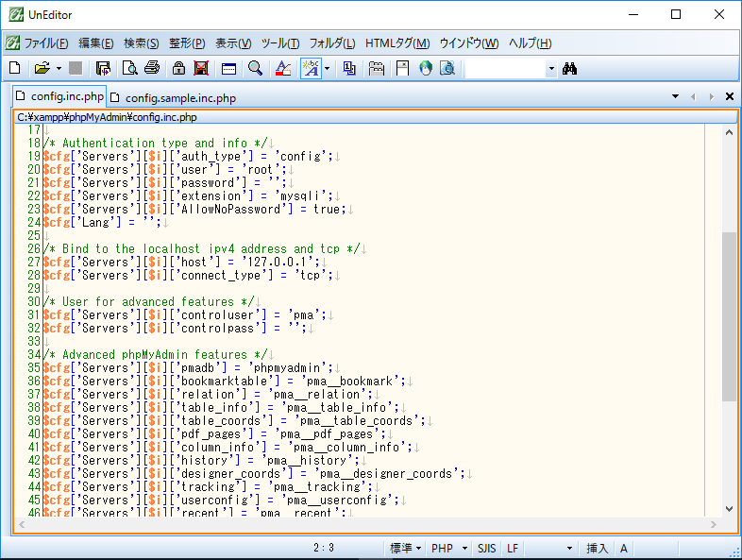The height and width of the screenshot is (560, 742).
Task: Click the Print icon in toolbar
Action: [x=152, y=68]
